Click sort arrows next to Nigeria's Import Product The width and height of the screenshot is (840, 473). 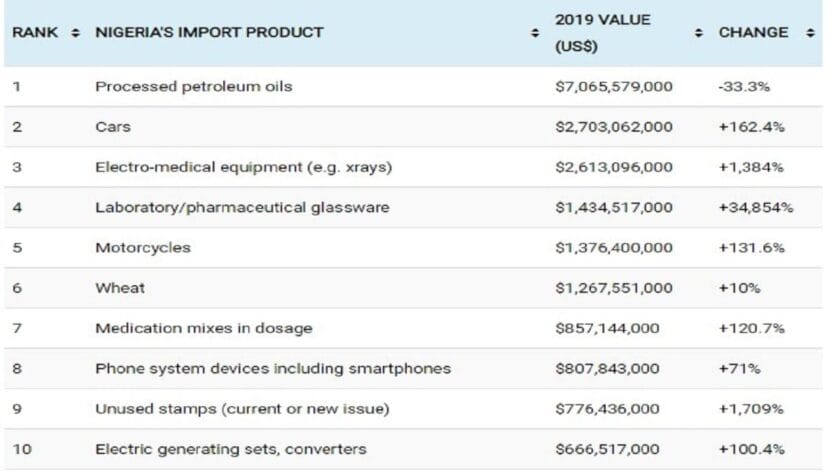[x=535, y=33]
